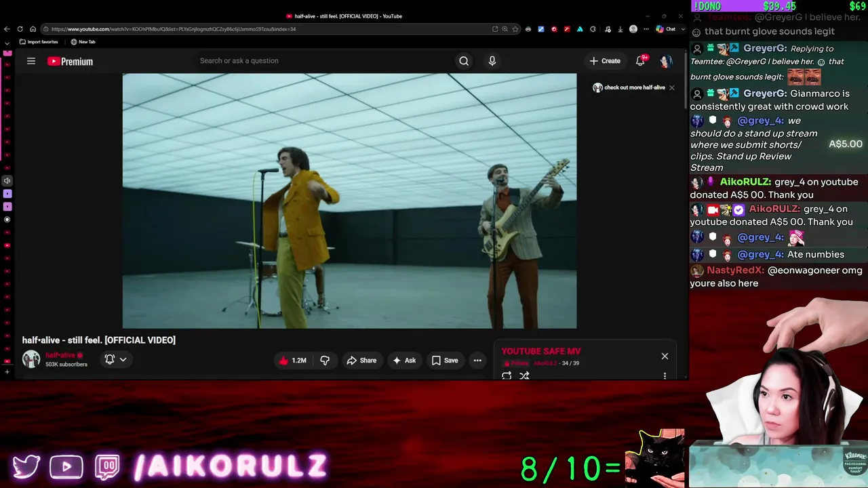Start voice search with the microphone

pyautogui.click(x=492, y=61)
